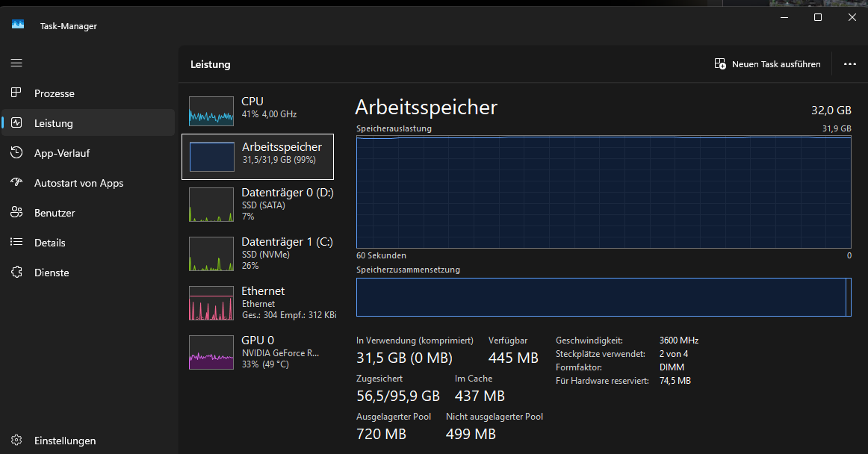Click the 31,9 GB graph maximum label
The width and height of the screenshot is (868, 454).
[837, 128]
